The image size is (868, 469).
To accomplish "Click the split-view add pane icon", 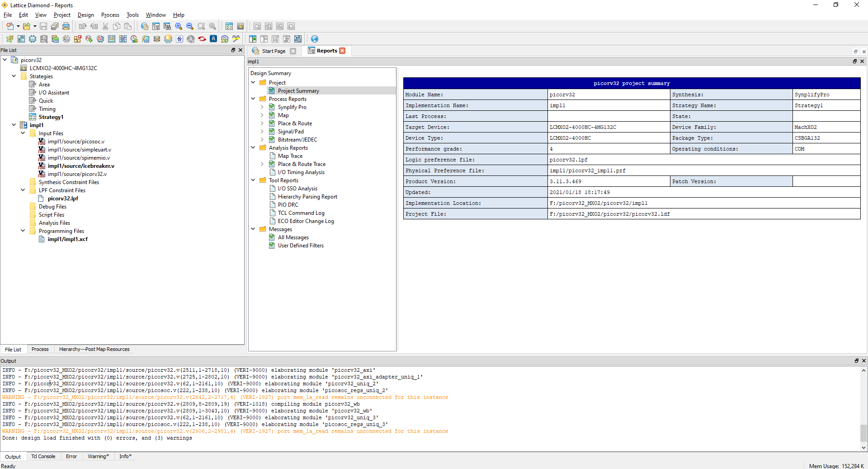I will tap(253, 39).
